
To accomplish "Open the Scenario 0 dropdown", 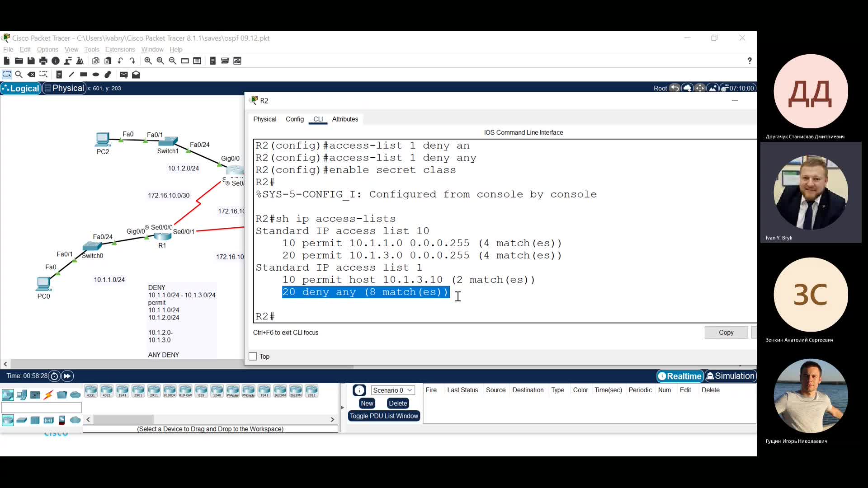I will 392,390.
